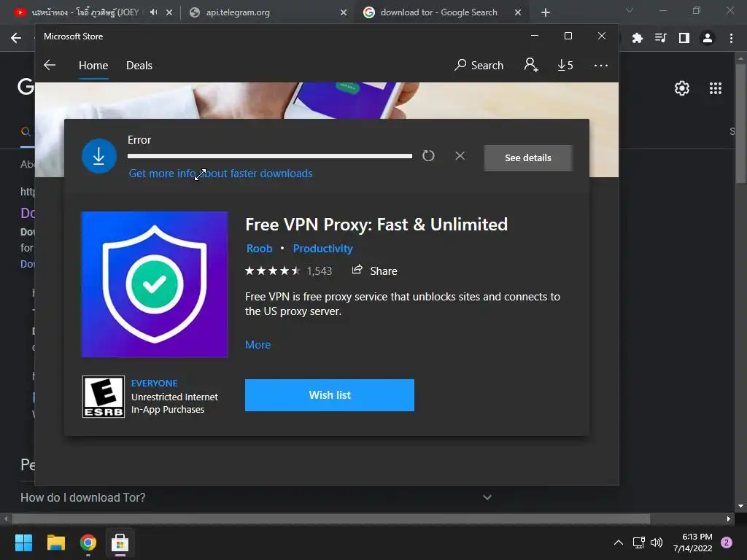Click the ESRB Everyone rating badge

pos(104,397)
